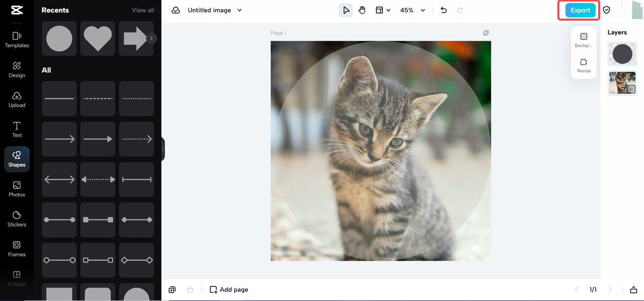Open the Background options tool
Screen dimensions: 644x301
[584, 40]
